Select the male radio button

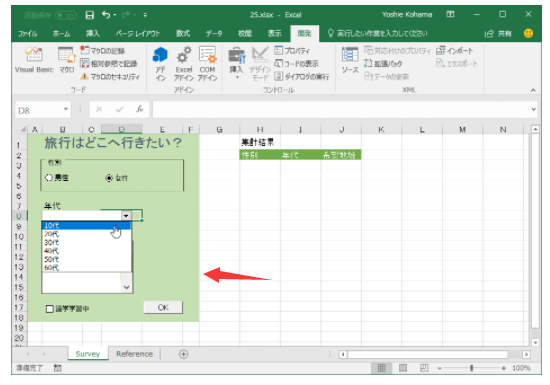pos(57,178)
